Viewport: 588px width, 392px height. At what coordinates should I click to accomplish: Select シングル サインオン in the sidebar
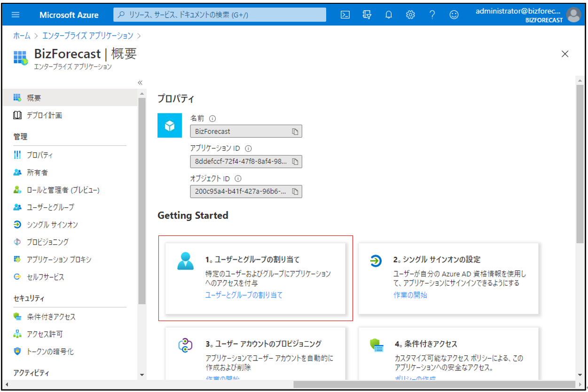click(x=52, y=225)
